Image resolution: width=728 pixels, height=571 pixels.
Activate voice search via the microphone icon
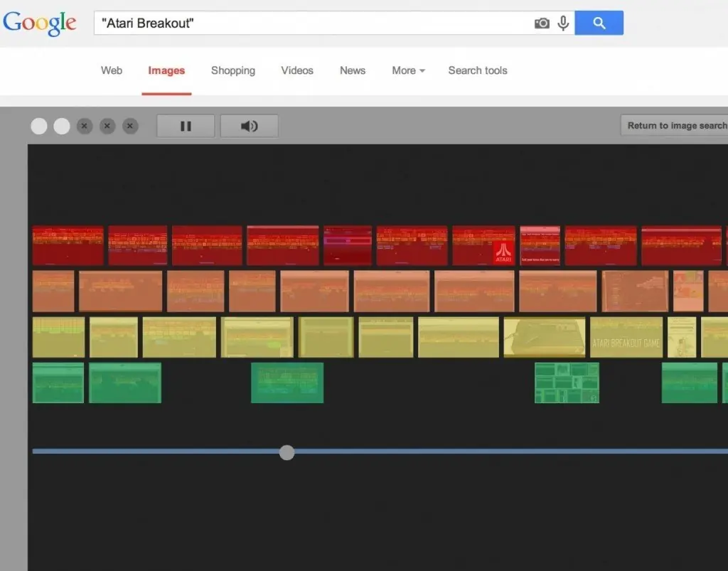pos(563,23)
